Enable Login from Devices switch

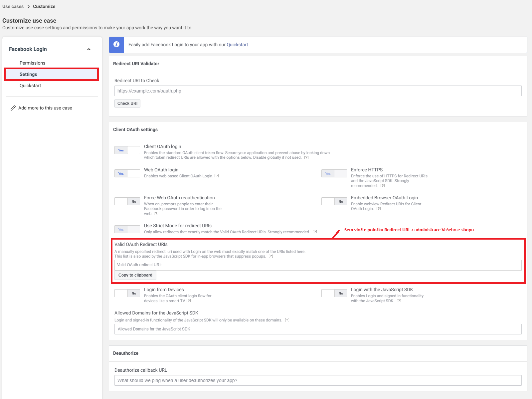tap(127, 293)
